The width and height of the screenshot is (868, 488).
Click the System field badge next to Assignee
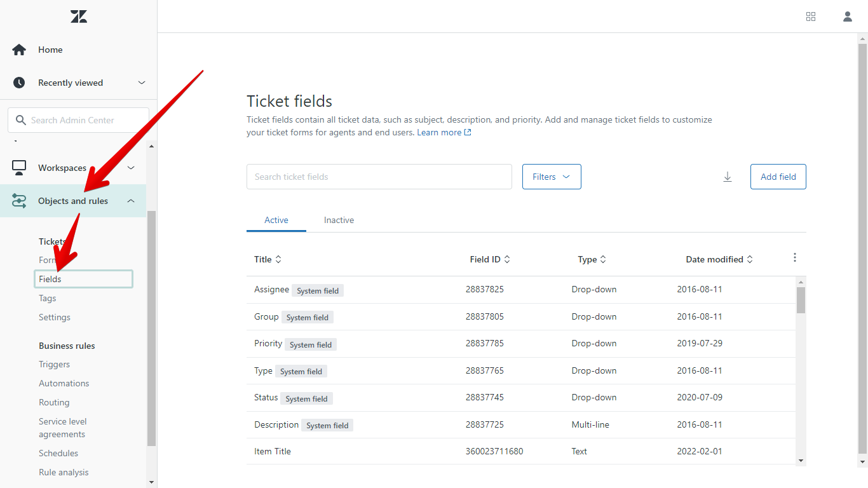(x=318, y=290)
